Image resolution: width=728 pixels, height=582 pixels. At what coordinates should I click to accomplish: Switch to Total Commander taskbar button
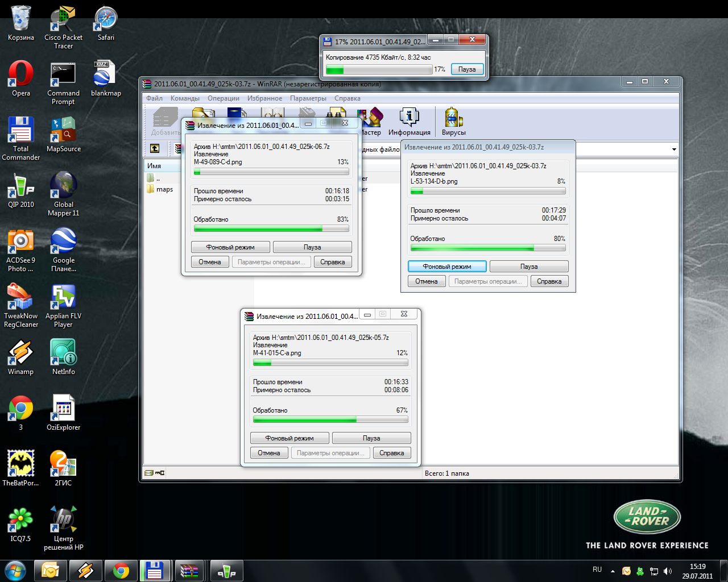(x=155, y=570)
